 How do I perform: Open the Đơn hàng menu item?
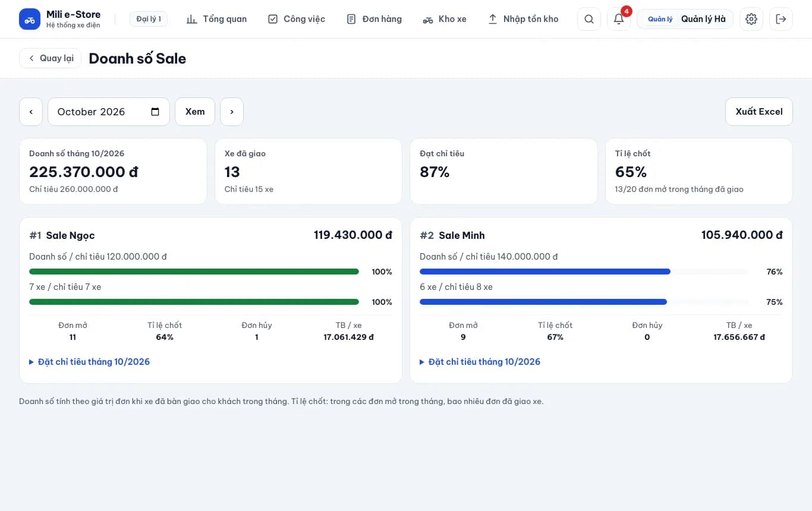374,19
